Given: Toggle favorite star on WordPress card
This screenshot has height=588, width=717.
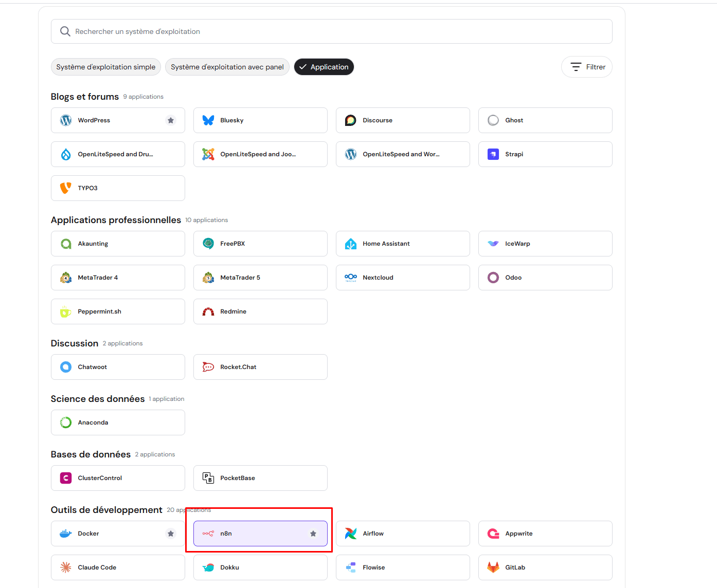Looking at the screenshot, I should pyautogui.click(x=171, y=120).
